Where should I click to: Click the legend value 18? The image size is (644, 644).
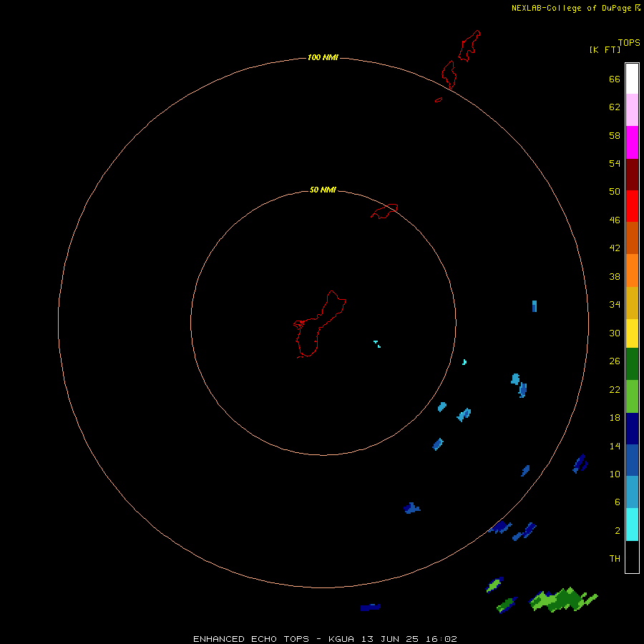(x=615, y=418)
